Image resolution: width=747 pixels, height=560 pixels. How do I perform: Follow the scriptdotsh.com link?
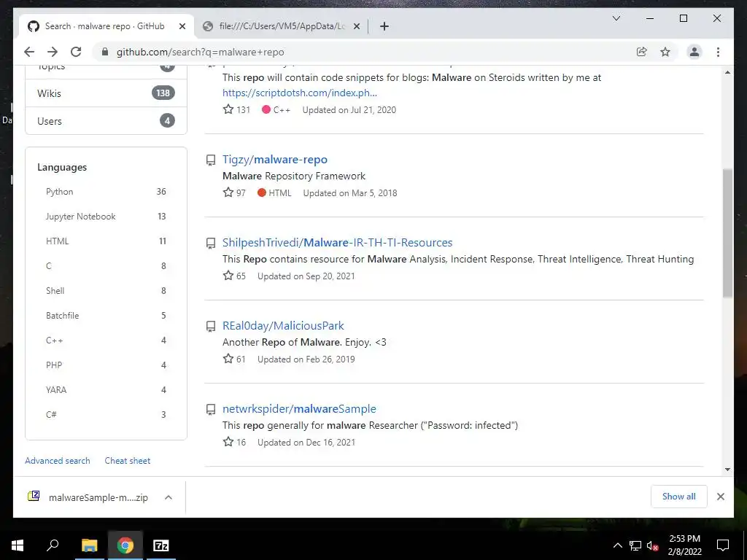pos(300,93)
